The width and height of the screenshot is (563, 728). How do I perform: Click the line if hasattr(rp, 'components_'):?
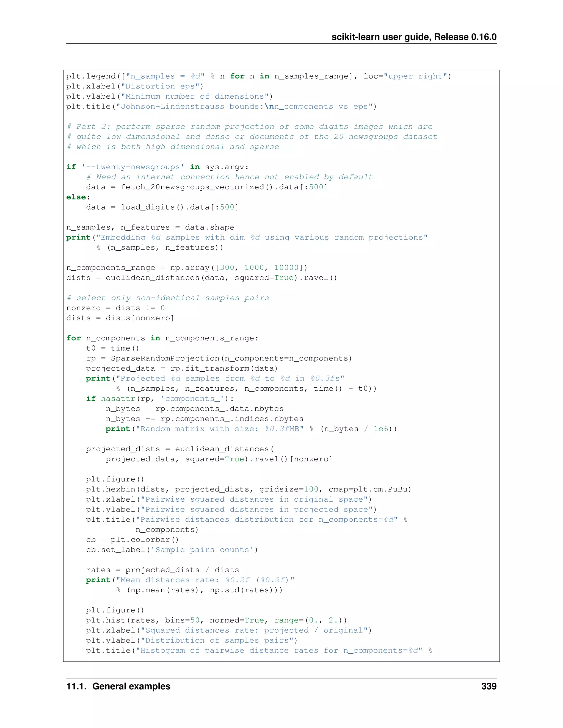pos(160,399)
